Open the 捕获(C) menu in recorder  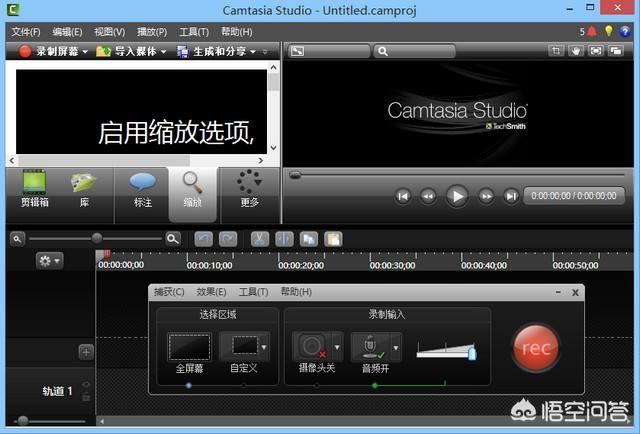pos(169,292)
